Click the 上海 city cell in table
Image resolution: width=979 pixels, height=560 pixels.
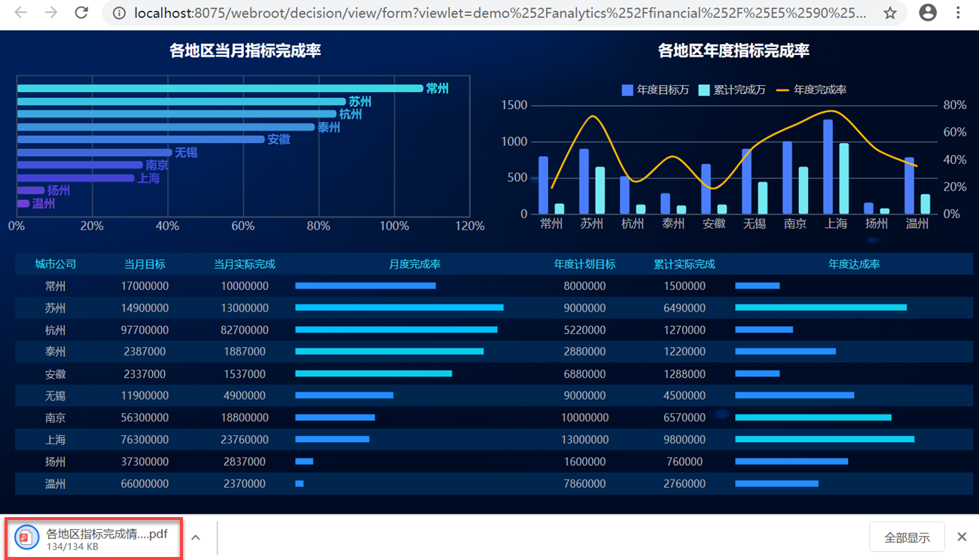point(55,440)
